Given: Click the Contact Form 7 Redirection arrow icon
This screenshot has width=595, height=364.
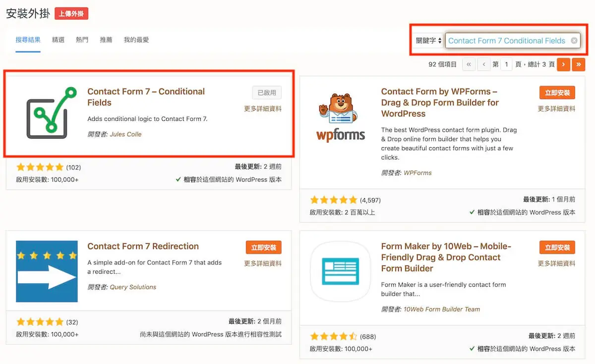Looking at the screenshot, I should tap(47, 271).
